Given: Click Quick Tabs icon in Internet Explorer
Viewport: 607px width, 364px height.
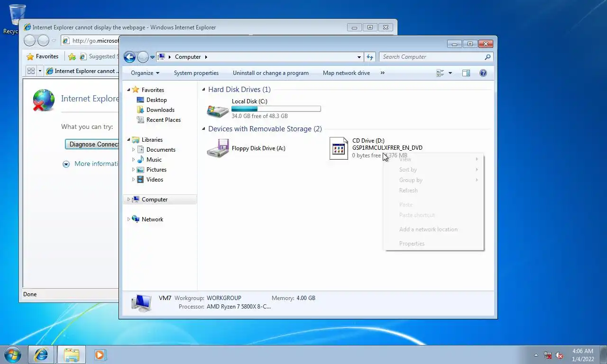Looking at the screenshot, I should click(31, 71).
